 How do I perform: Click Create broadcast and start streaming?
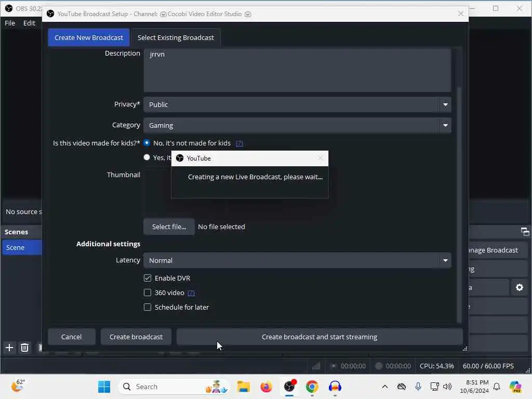click(320, 337)
